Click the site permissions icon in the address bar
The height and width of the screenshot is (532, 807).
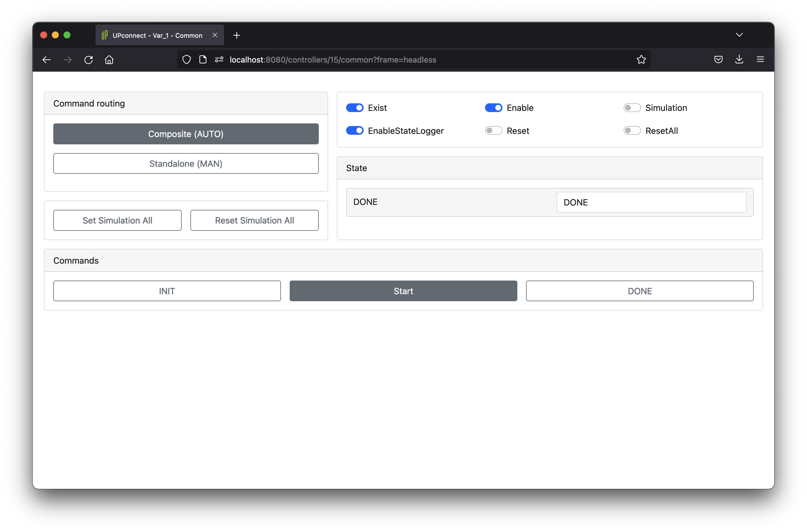219,60
